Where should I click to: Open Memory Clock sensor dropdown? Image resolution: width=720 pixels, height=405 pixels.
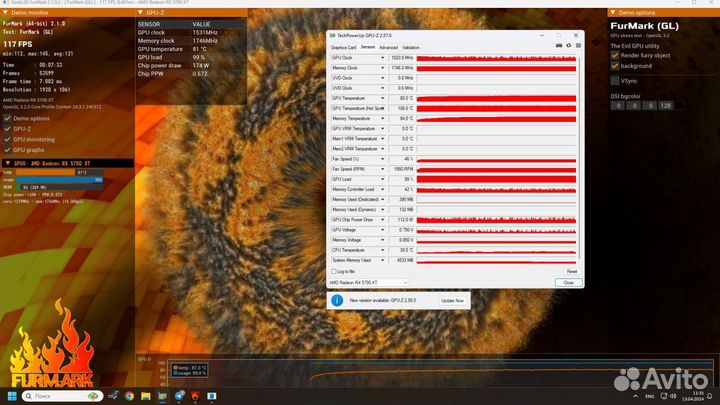point(382,68)
